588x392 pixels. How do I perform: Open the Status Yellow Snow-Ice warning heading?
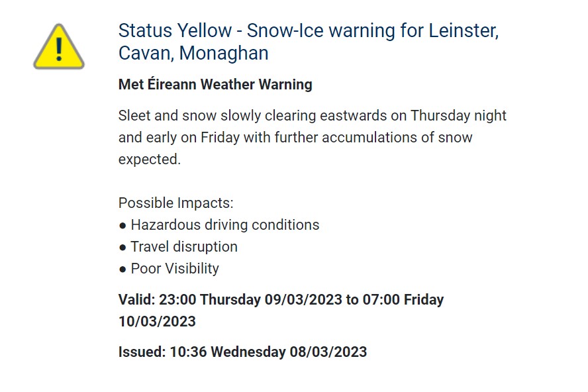[309, 42]
